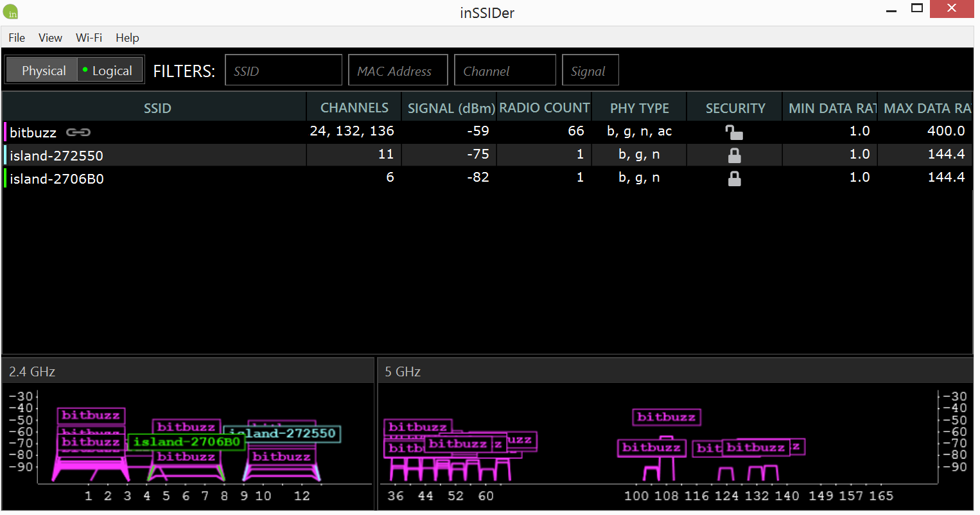The width and height of the screenshot is (980, 515).
Task: Click the locked padlock in island-272550 row
Action: click(x=734, y=155)
